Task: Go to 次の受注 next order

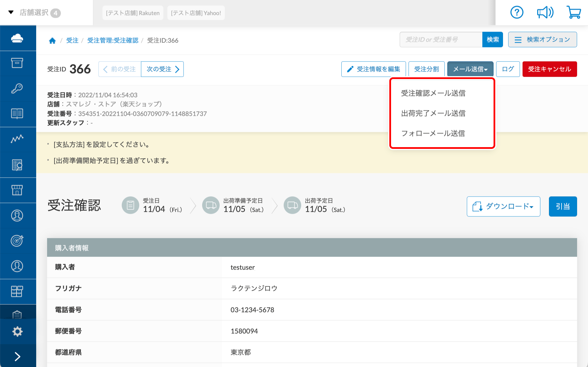Action: coord(162,69)
